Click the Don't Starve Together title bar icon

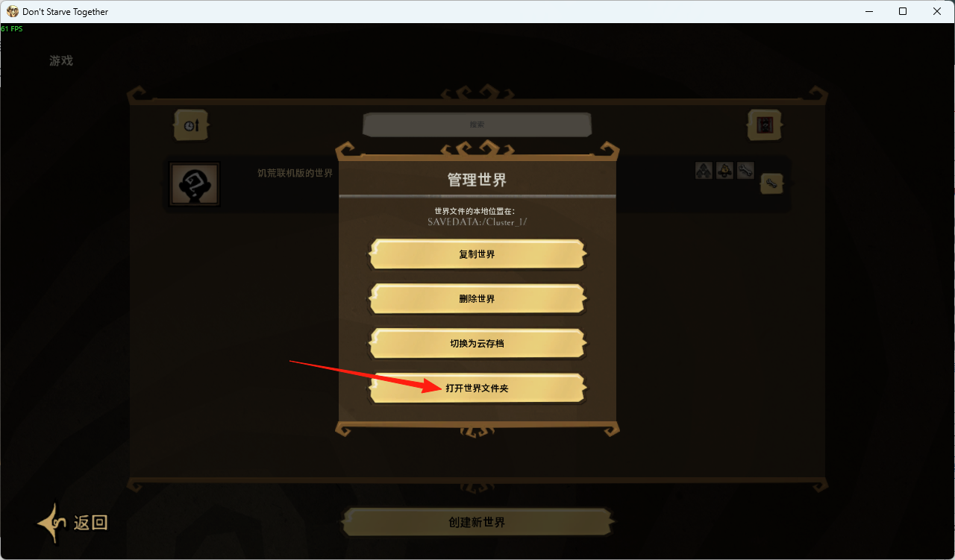click(13, 11)
